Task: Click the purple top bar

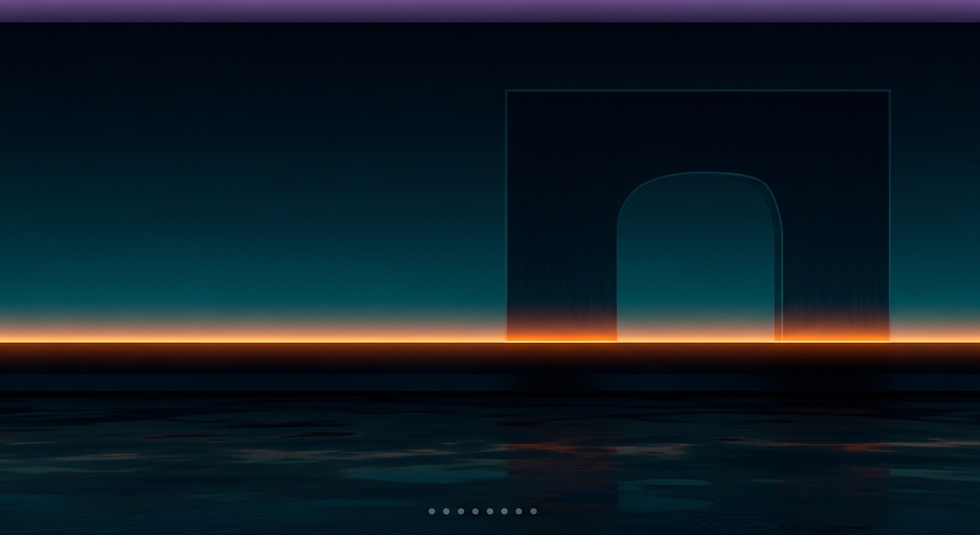Action: pyautogui.click(x=490, y=10)
